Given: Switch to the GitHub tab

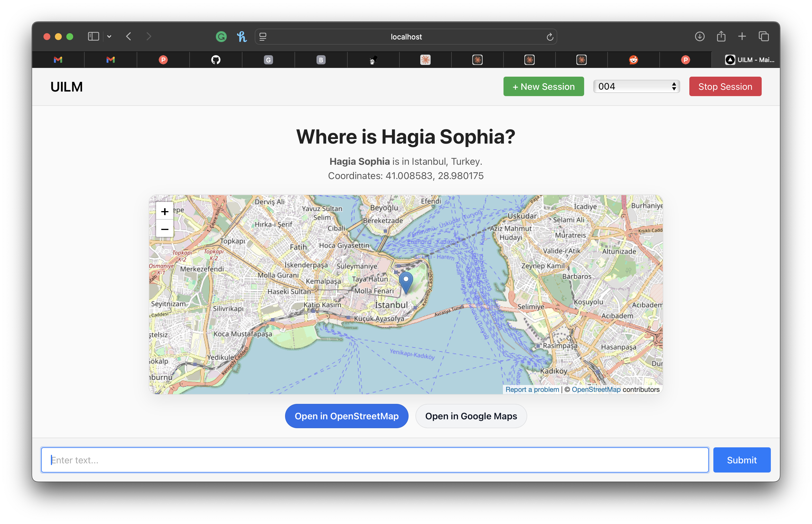Looking at the screenshot, I should 216,60.
